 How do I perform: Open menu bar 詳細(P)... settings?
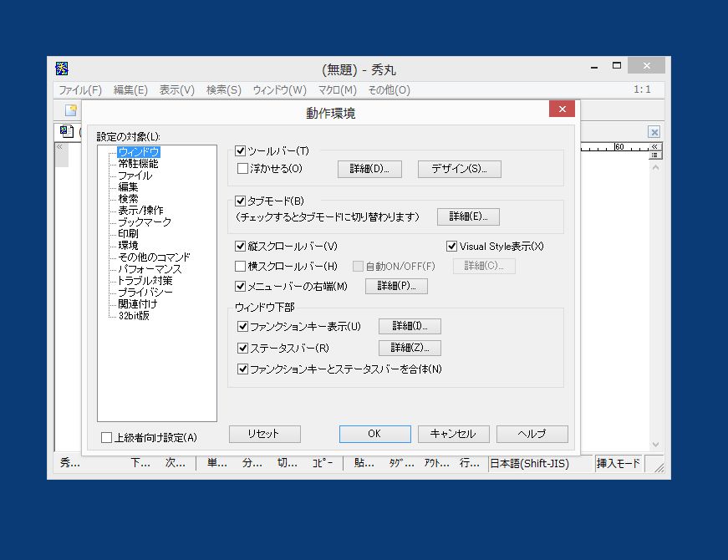tap(396, 286)
